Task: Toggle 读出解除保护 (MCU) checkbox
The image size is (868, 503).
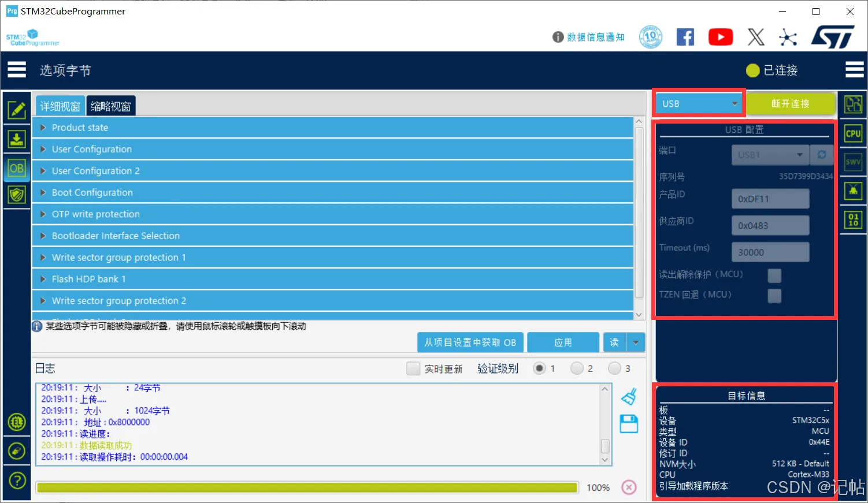Action: pos(774,275)
